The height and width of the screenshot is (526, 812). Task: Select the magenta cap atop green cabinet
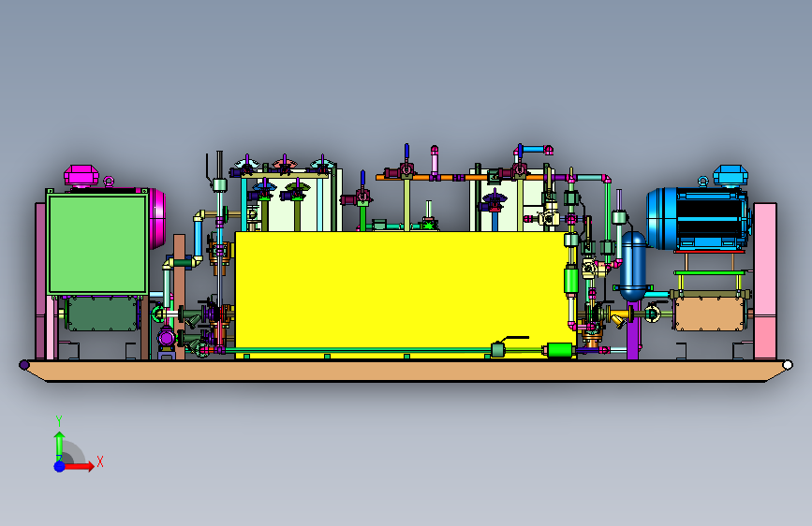click(x=81, y=176)
